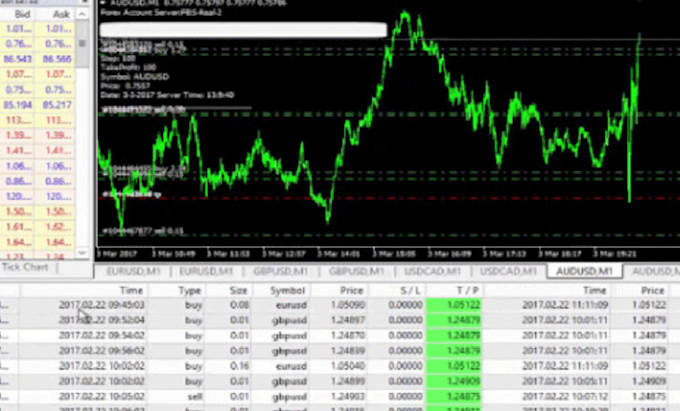Click the open price 1.05090
The height and width of the screenshot is (411, 680).
[348, 305]
